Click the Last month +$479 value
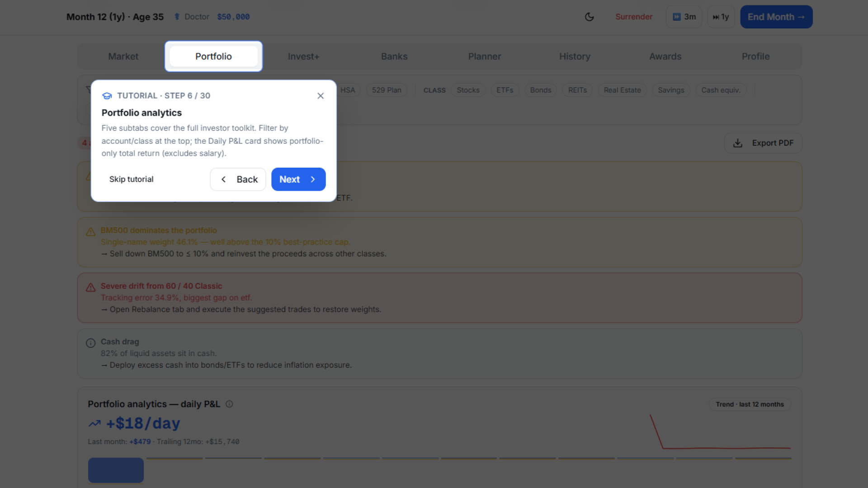Screen dimensions: 868x488 [x=140, y=441]
